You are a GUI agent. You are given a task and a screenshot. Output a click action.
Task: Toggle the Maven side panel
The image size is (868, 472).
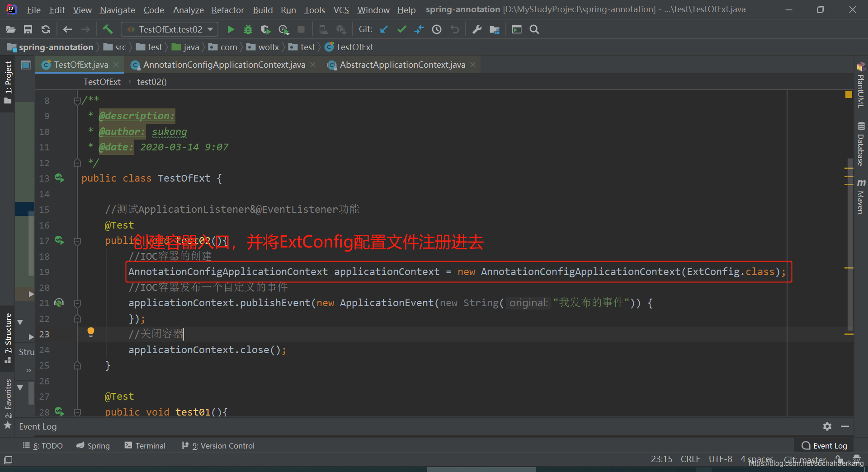[861, 196]
